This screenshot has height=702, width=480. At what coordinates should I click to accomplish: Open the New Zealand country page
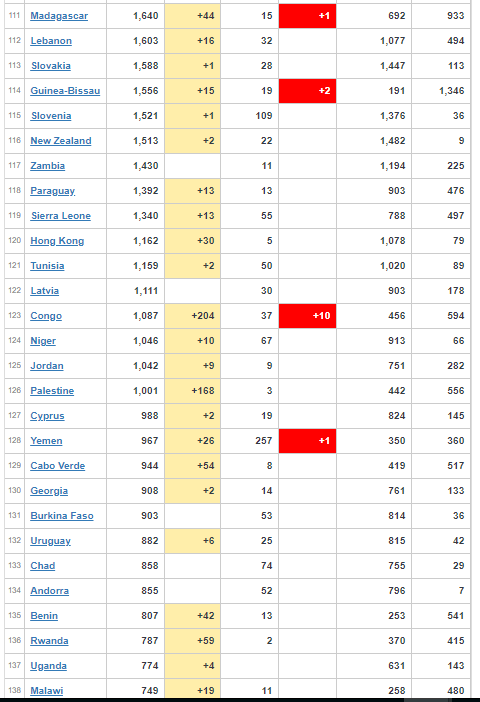pyautogui.click(x=61, y=141)
